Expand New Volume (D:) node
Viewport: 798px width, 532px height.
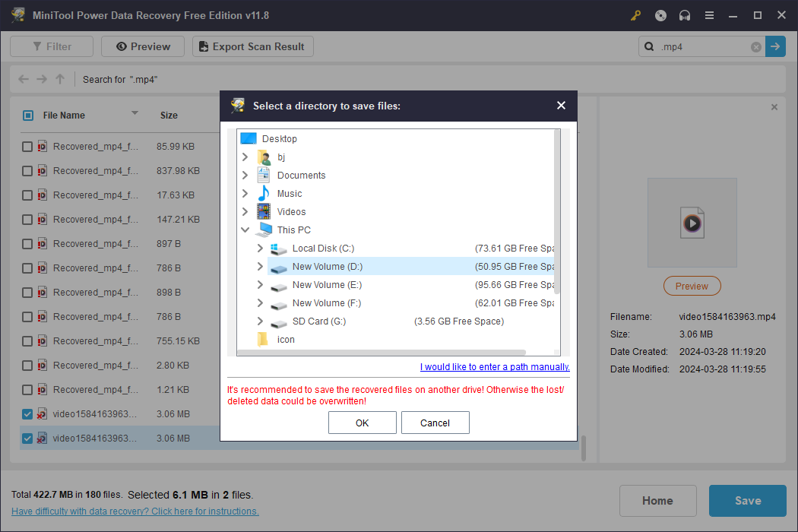point(260,266)
